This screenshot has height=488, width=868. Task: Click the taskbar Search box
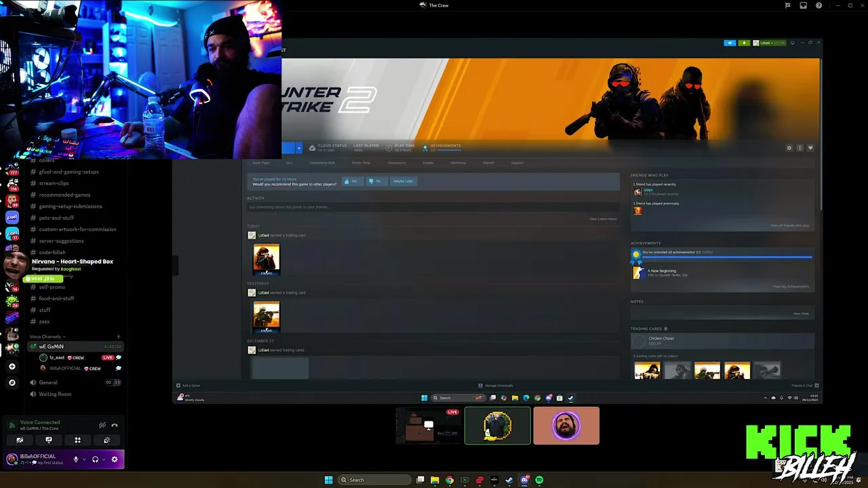(374, 480)
